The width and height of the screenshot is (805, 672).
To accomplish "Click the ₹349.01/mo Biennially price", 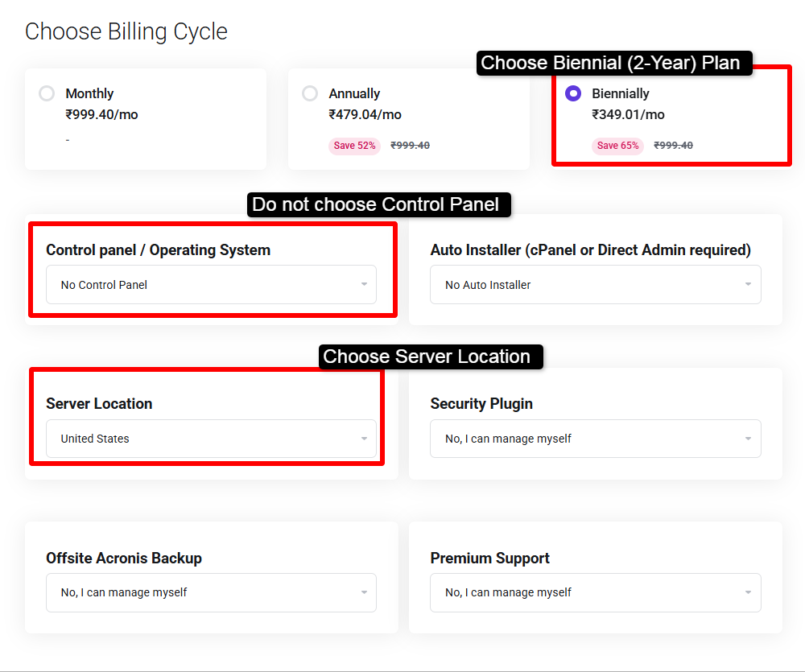I will (628, 114).
